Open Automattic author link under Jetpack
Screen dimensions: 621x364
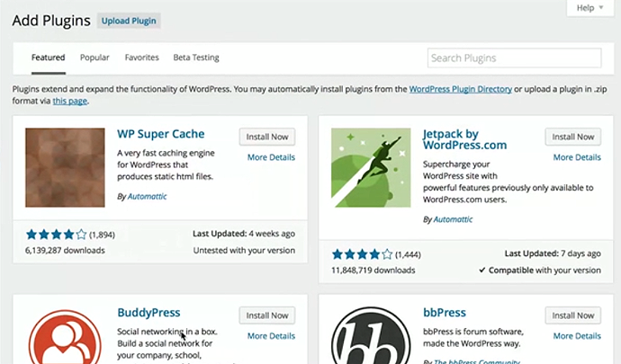(453, 219)
